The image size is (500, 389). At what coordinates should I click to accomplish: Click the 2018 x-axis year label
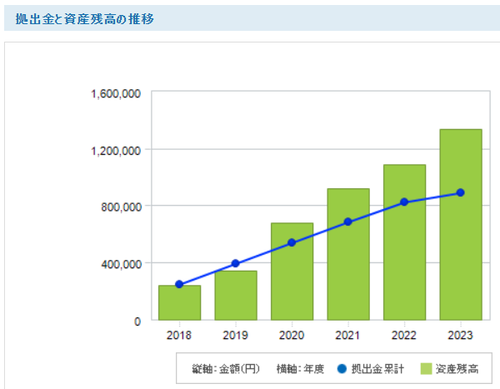(179, 335)
